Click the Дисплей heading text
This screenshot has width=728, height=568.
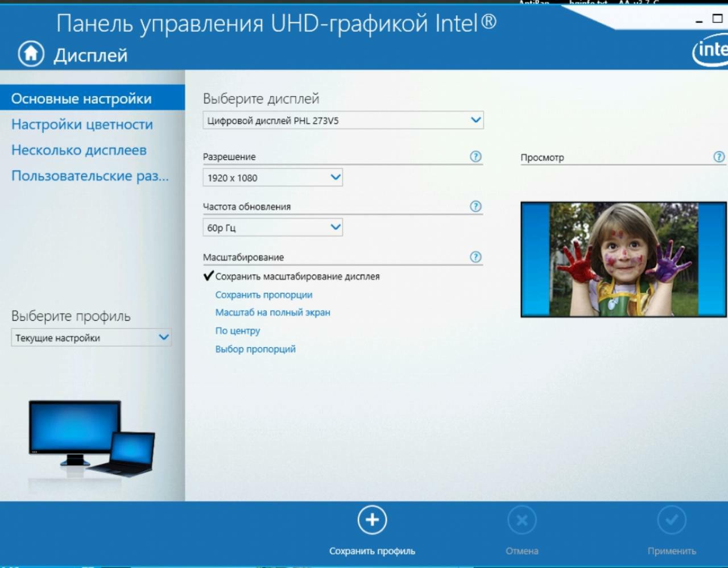click(90, 55)
